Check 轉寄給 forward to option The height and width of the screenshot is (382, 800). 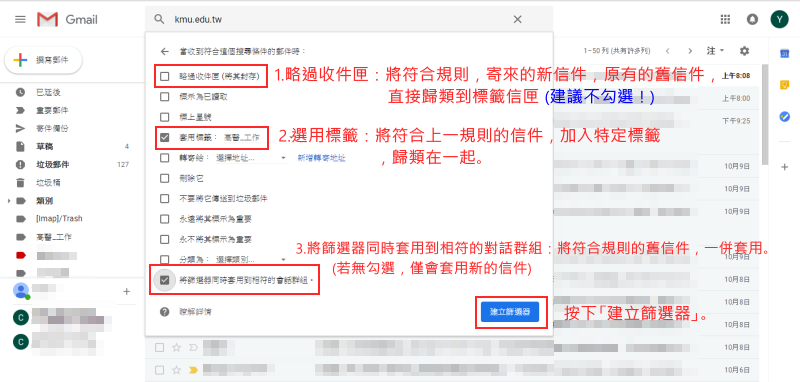click(x=164, y=158)
